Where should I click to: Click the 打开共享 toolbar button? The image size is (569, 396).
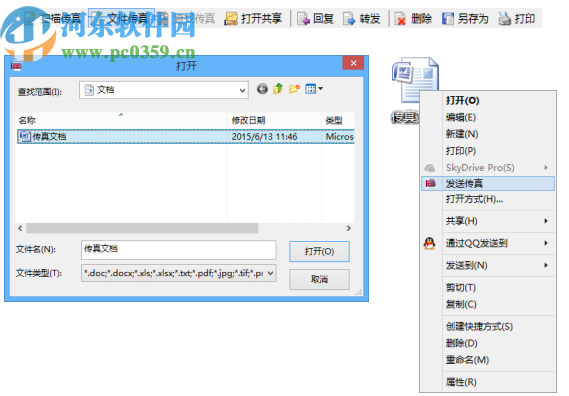(x=253, y=18)
